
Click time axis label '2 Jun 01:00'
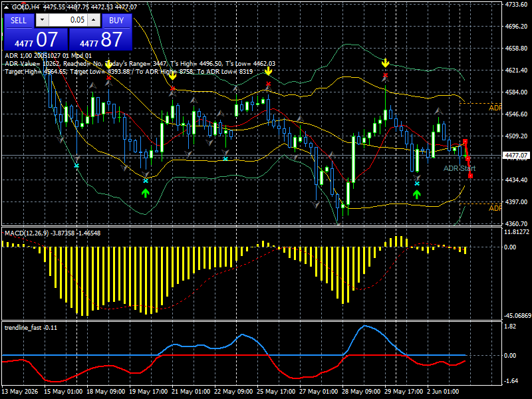tap(443, 391)
